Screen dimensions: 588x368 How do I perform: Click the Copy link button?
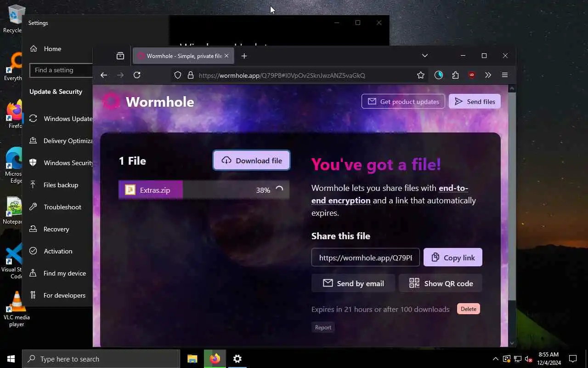pyautogui.click(x=453, y=258)
